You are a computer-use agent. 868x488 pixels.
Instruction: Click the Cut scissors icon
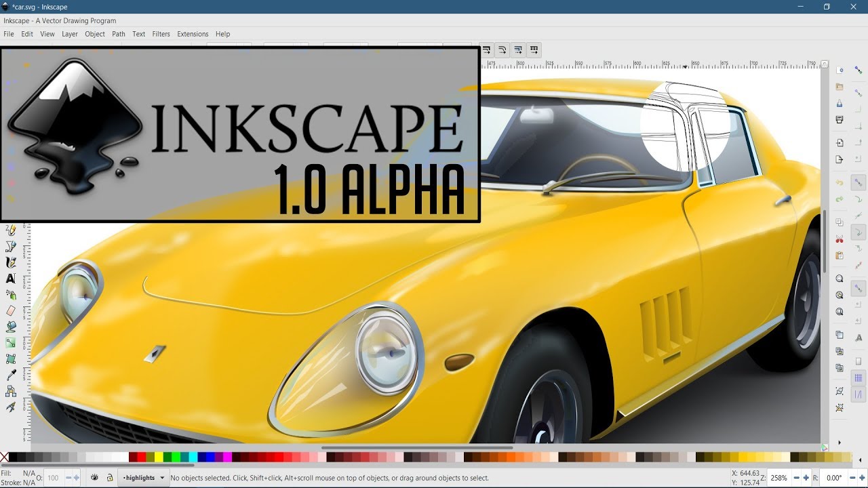click(x=840, y=239)
